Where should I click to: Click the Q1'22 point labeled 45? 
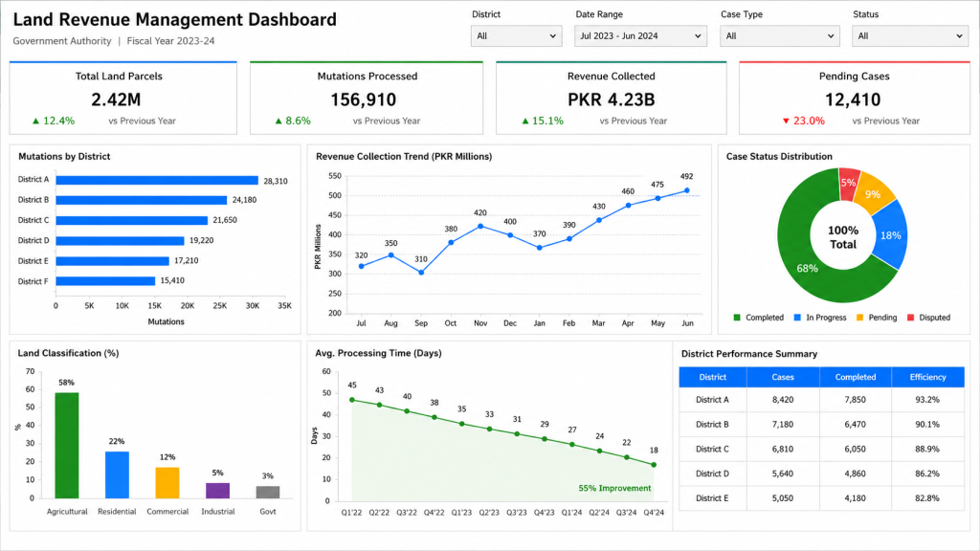[x=352, y=400]
